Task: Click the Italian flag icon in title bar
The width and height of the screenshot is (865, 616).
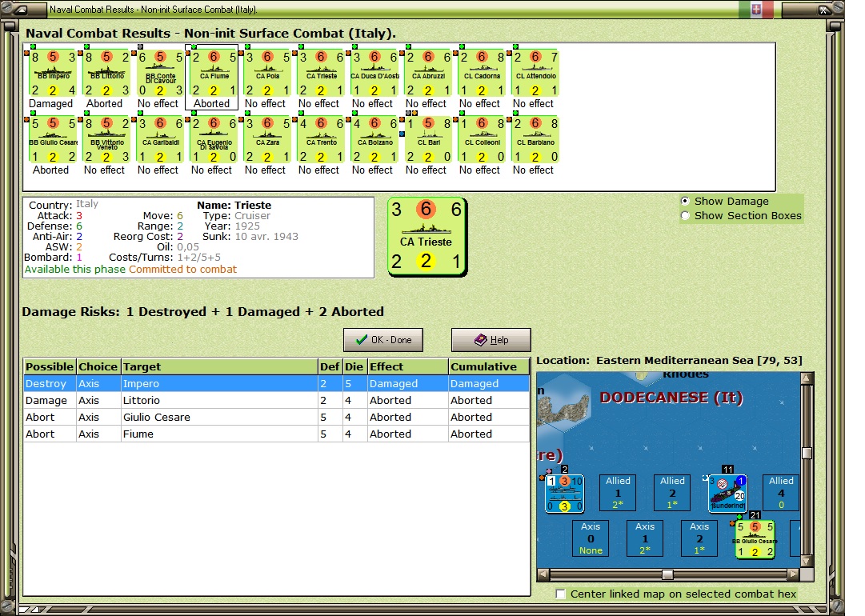Action: [756, 10]
